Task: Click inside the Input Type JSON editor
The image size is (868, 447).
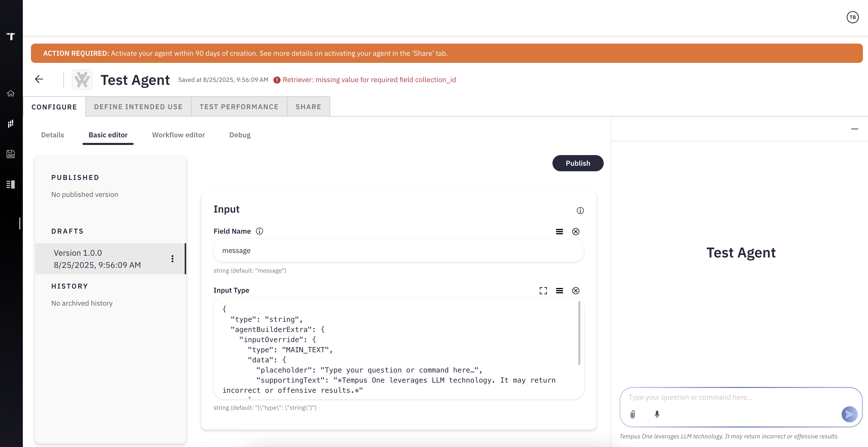Action: [x=399, y=348]
